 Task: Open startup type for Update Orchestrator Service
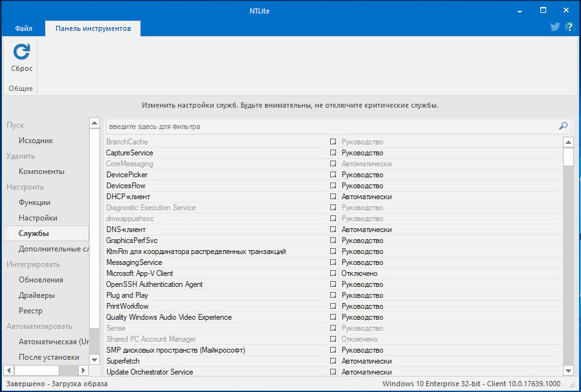pos(366,372)
